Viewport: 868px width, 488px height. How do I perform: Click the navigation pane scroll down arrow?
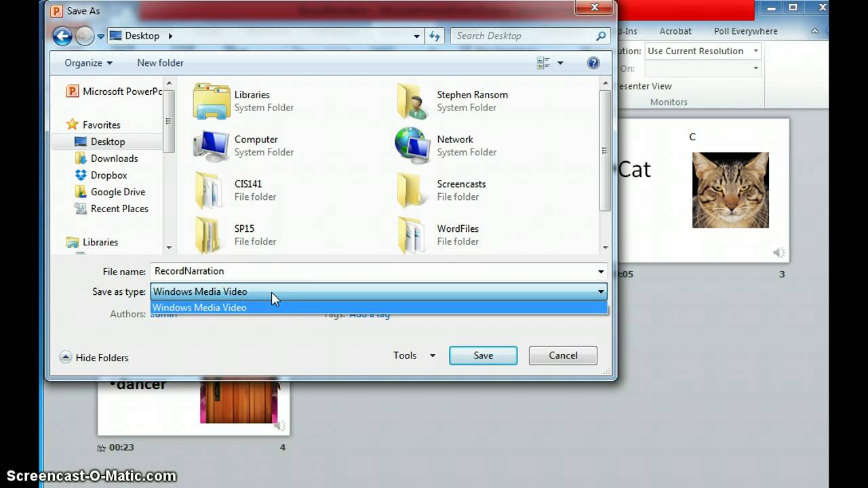(169, 247)
